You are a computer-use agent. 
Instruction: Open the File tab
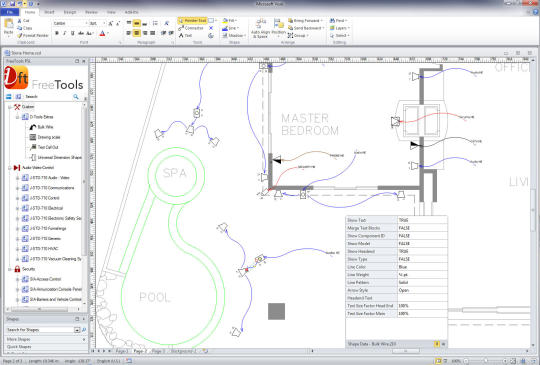[x=10, y=12]
